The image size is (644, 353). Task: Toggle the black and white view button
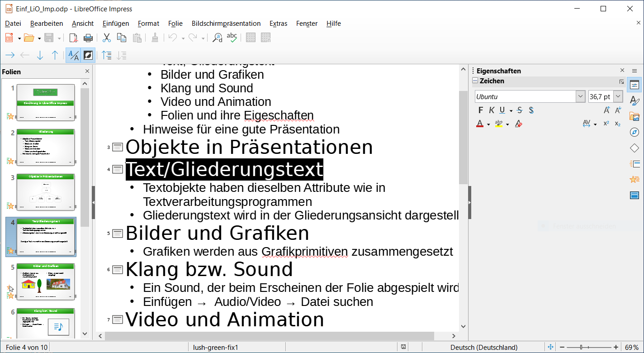point(88,55)
